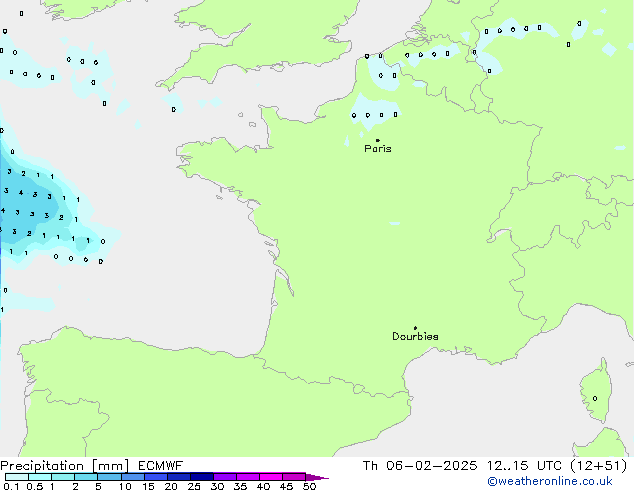The width and height of the screenshot is (634, 490).
Task: Click the Paris city dot marker
Action: (378, 140)
